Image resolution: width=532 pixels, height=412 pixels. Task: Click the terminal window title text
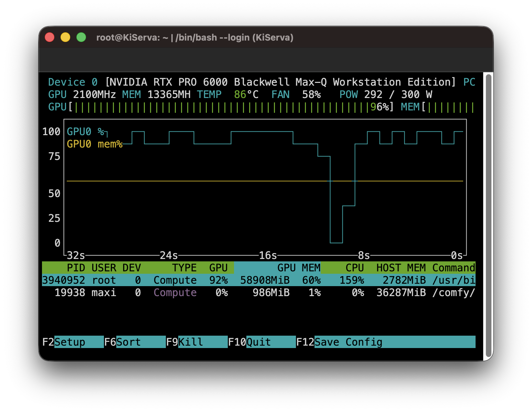[195, 37]
